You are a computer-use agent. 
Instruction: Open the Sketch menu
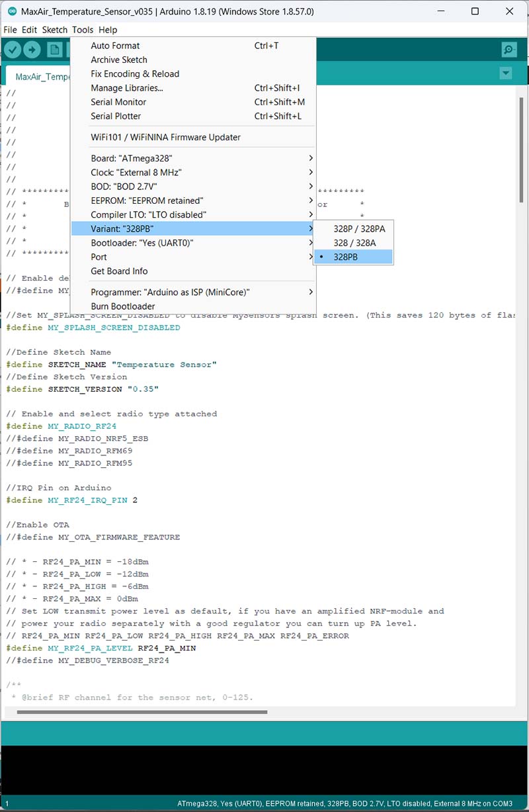pyautogui.click(x=55, y=30)
